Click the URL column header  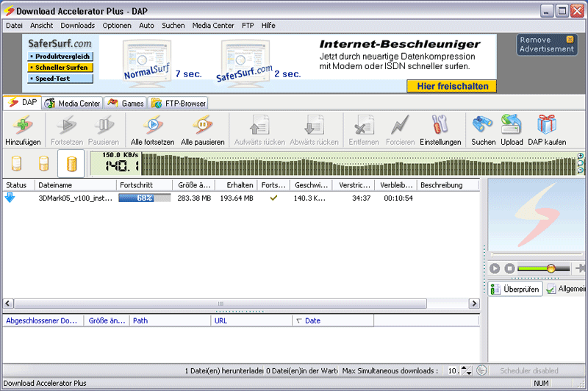[x=251, y=320]
